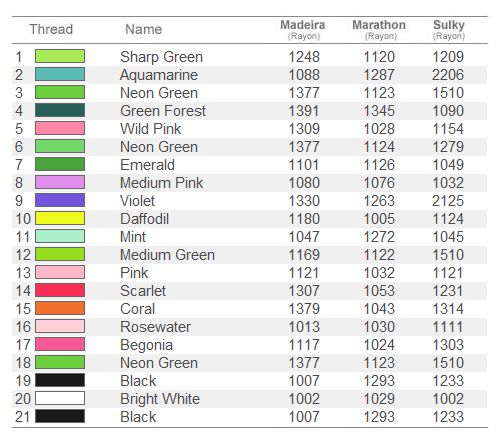
Task: Click Madeira value 1013
Action: [x=304, y=327]
